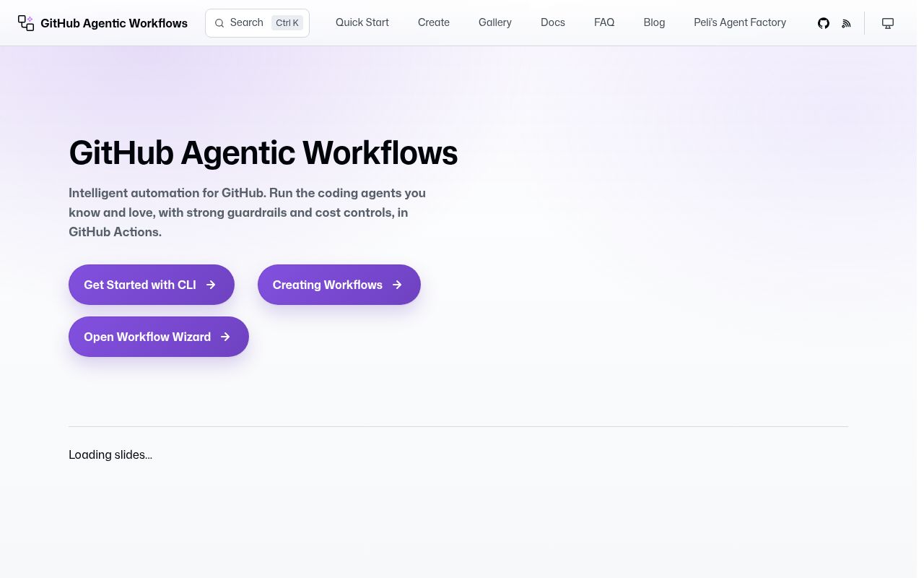
Task: Click Get Started with CLI button
Action: tap(152, 285)
